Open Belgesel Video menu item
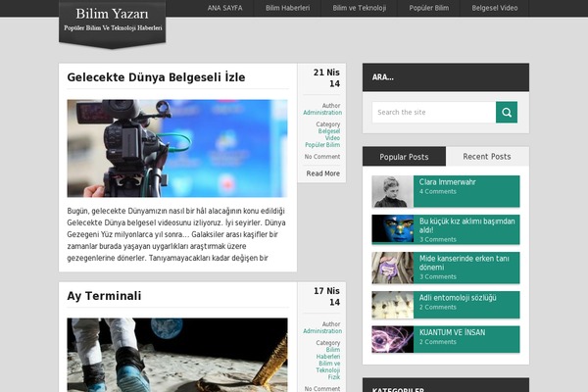The width and height of the screenshot is (588, 392). (x=495, y=8)
